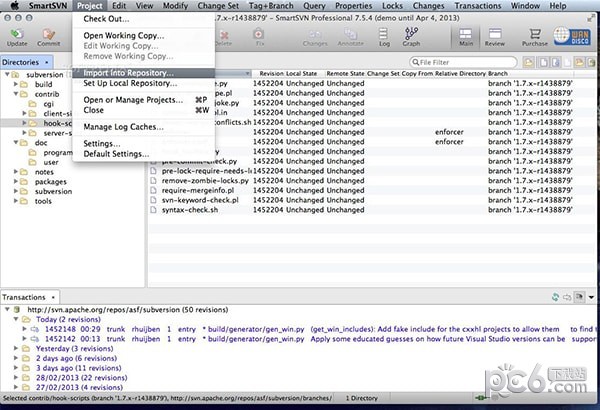Select Import into Repository... menu entry
This screenshot has width=600, height=410.
coord(143,73)
